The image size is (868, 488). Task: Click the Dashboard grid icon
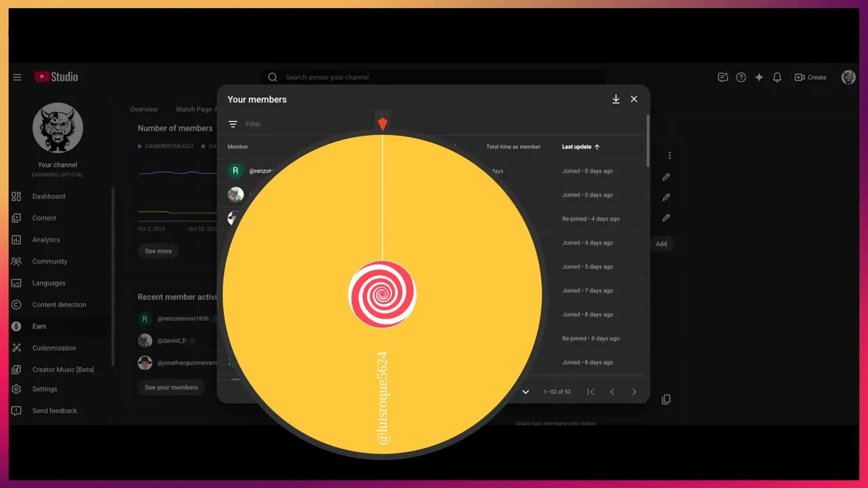coord(16,197)
